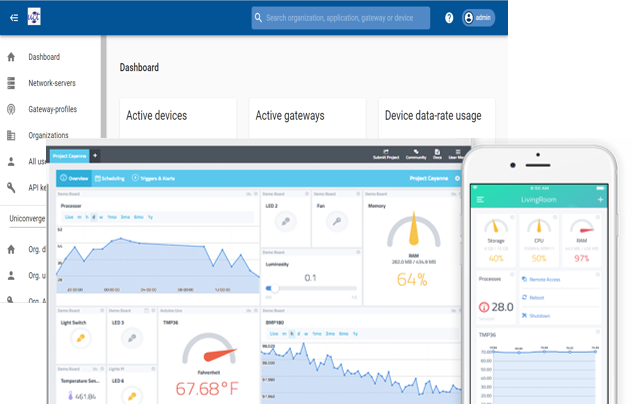The width and height of the screenshot is (632, 404).
Task: Click the search organization input field
Action: pyautogui.click(x=341, y=18)
